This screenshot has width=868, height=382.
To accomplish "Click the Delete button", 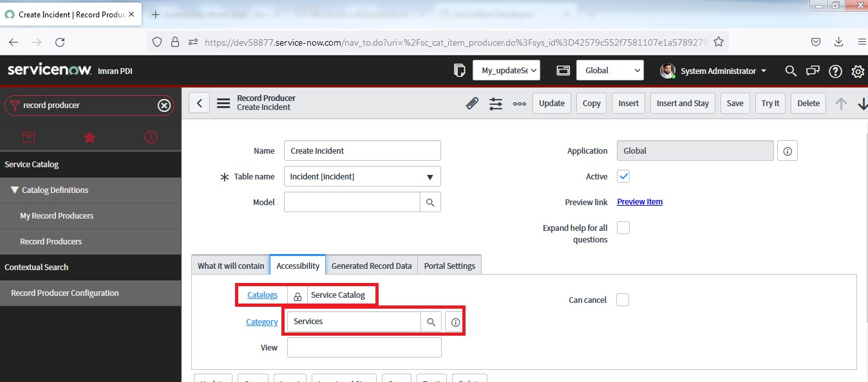I will click(809, 103).
